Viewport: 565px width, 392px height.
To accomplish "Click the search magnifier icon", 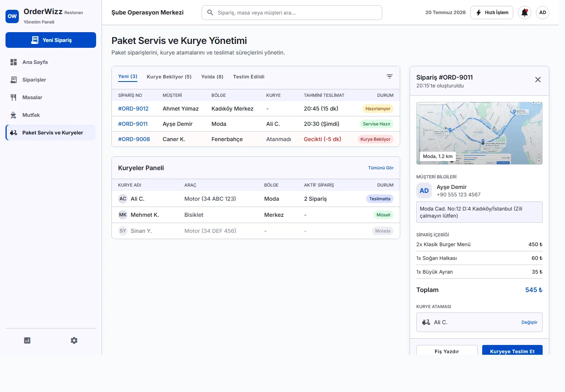I will coord(210,13).
